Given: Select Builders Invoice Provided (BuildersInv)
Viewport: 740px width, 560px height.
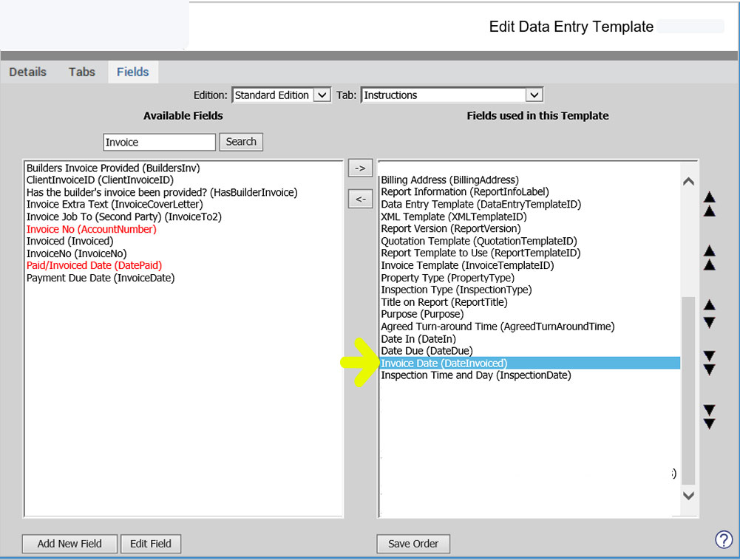Looking at the screenshot, I should pyautogui.click(x=113, y=168).
